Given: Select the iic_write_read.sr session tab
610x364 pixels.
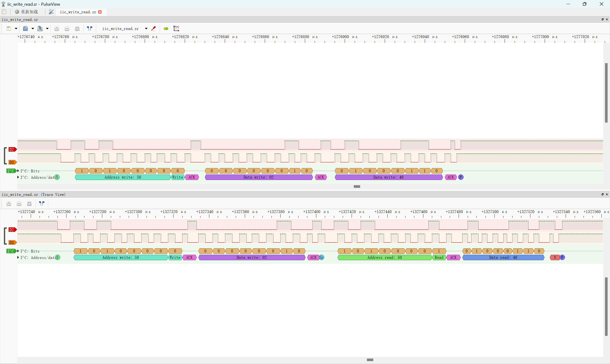Looking at the screenshot, I should (78, 12).
